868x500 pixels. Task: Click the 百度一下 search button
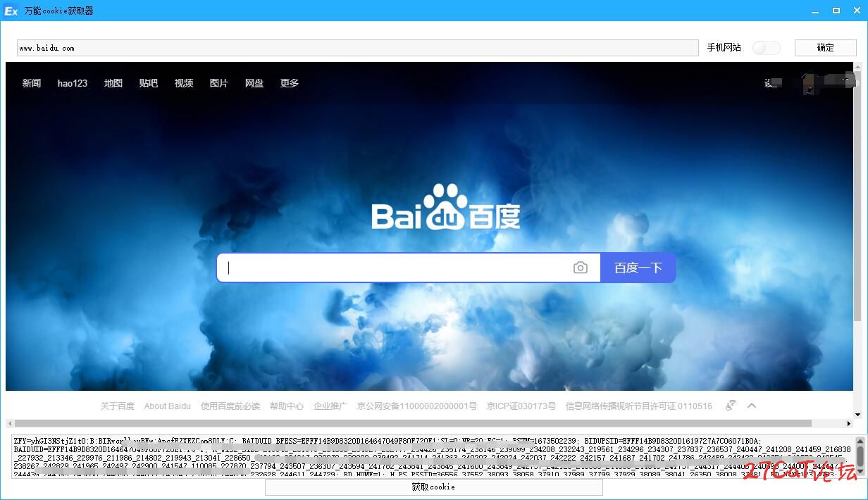(638, 268)
